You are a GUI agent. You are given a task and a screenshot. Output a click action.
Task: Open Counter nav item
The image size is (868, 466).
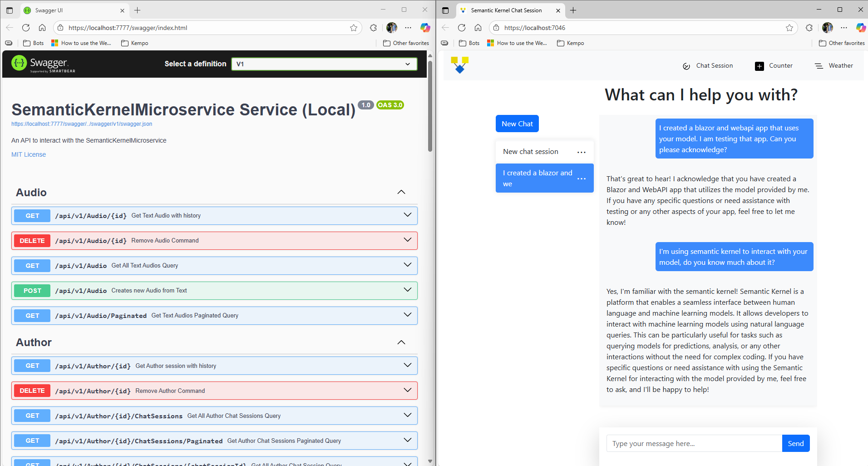774,66
